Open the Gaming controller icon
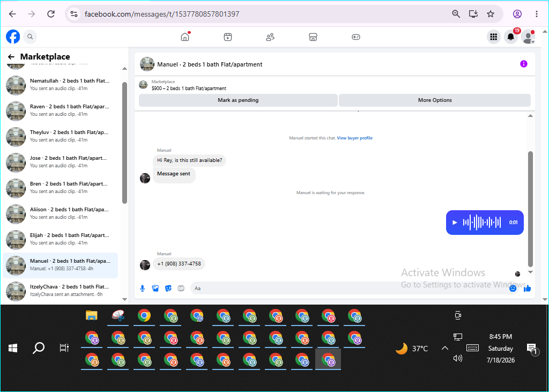549x392 pixels. (356, 37)
